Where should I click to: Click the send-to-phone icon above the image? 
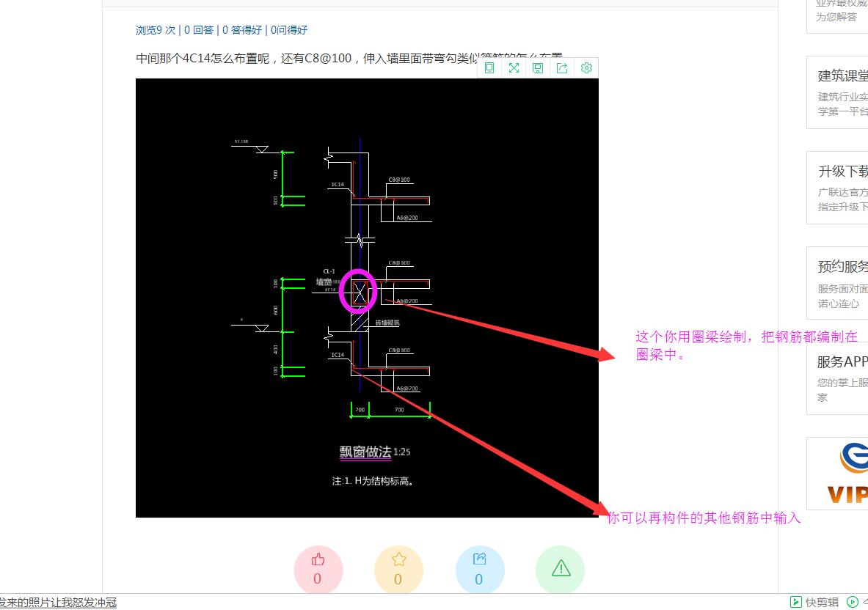coord(489,68)
